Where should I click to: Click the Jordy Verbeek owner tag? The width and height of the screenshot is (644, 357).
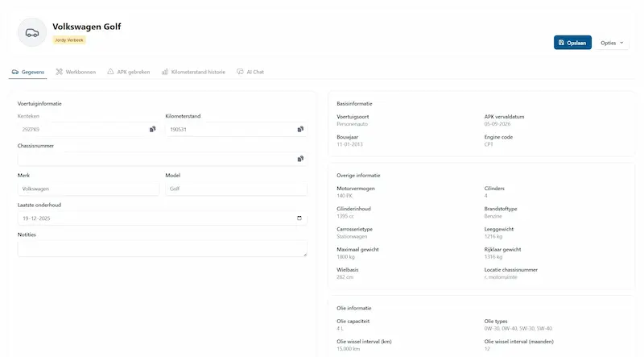69,40
